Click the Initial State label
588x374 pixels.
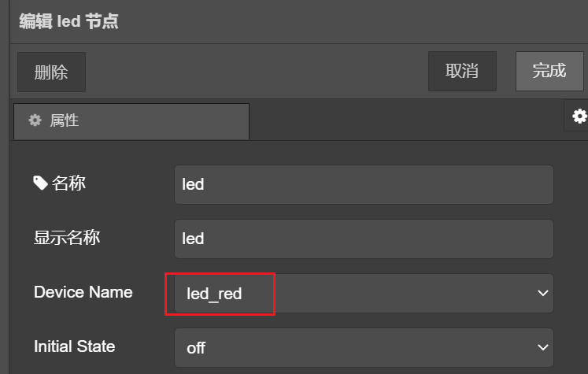(74, 346)
